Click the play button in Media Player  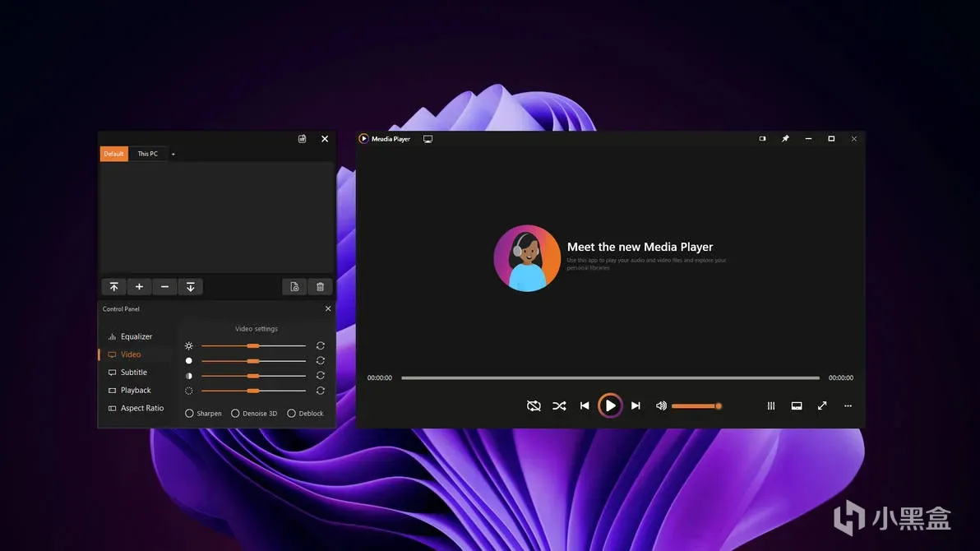point(610,406)
